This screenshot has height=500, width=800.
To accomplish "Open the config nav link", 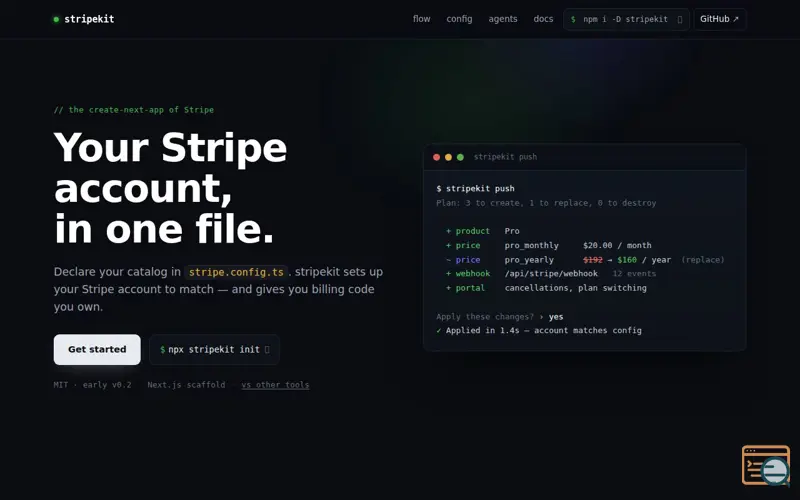I will point(459,19).
